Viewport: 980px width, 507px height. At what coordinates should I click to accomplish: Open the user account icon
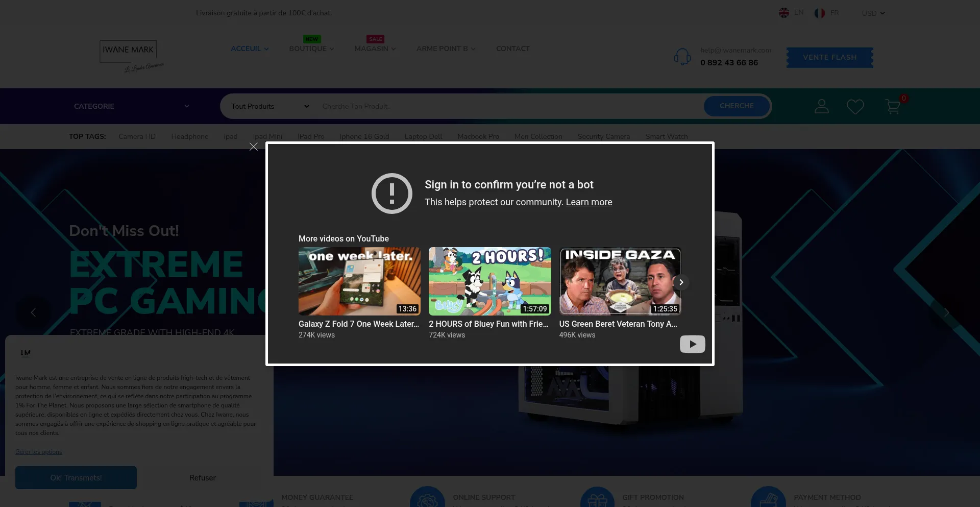tap(822, 106)
